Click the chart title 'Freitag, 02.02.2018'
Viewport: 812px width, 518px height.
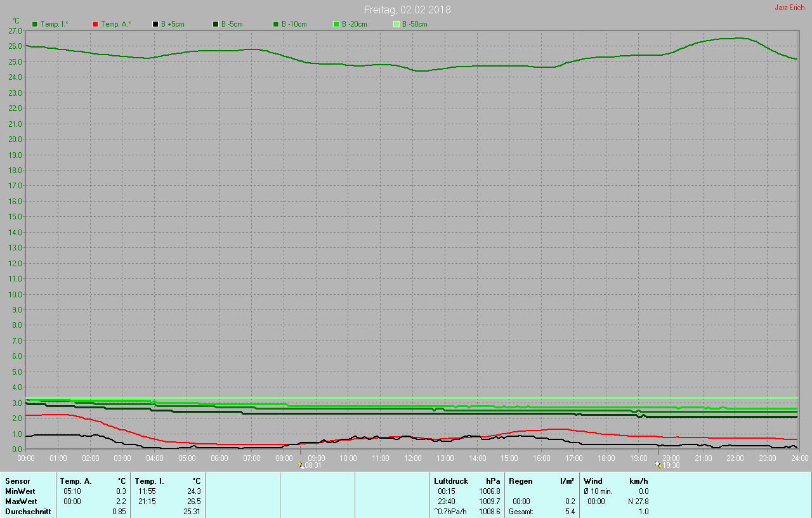click(407, 10)
